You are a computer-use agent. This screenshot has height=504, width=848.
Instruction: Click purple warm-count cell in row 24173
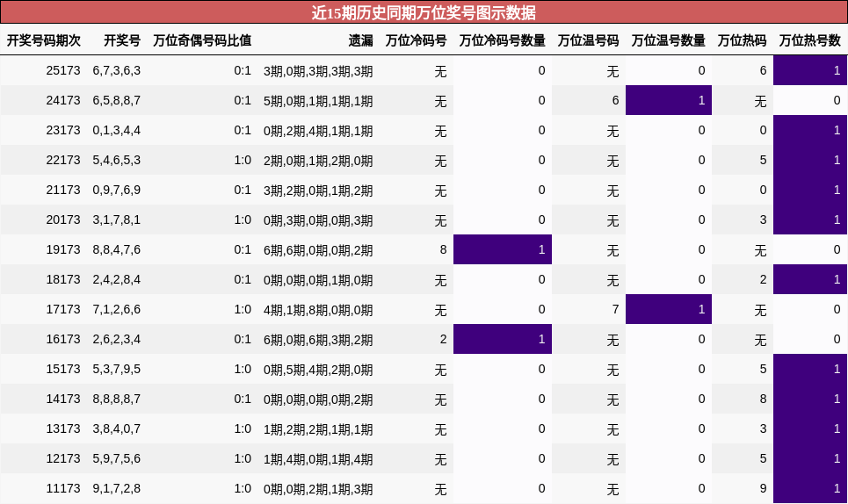(669, 100)
